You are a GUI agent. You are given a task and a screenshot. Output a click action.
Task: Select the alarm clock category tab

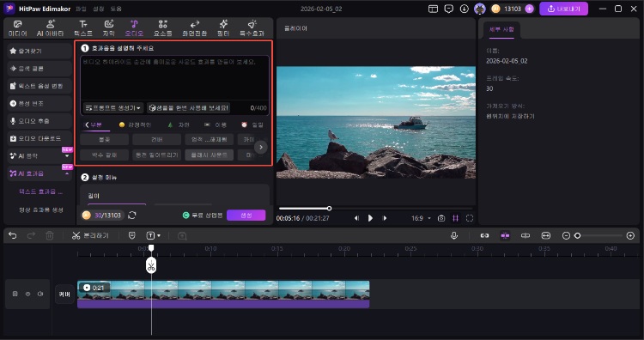(x=252, y=124)
